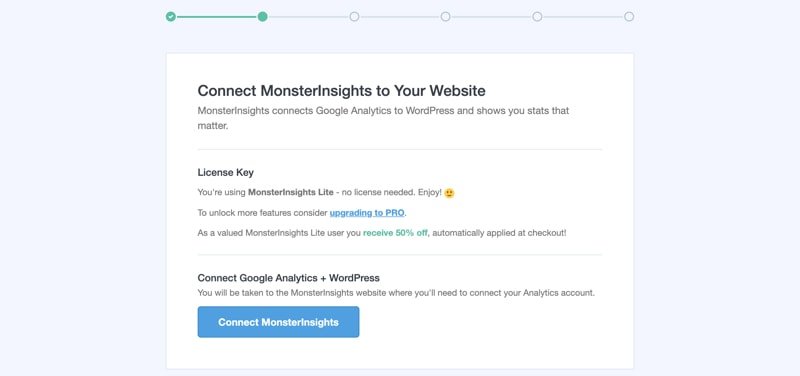Select the current second step green circle

(x=262, y=17)
